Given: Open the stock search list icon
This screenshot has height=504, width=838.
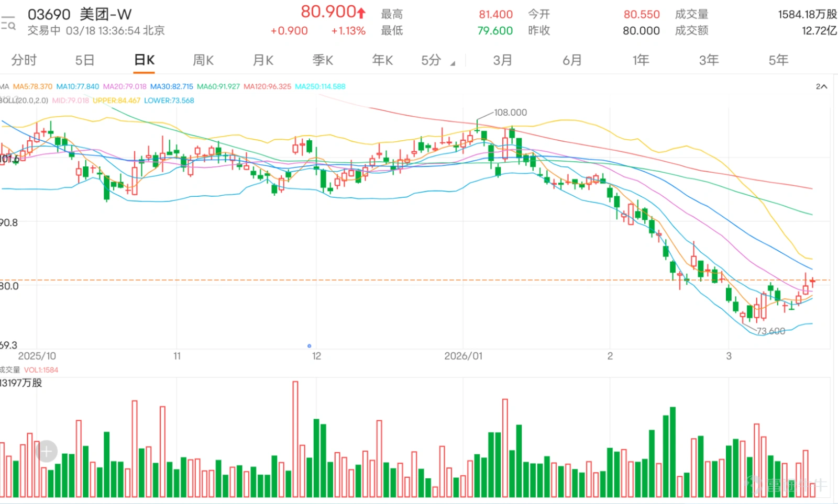Looking at the screenshot, I should pos(8,23).
